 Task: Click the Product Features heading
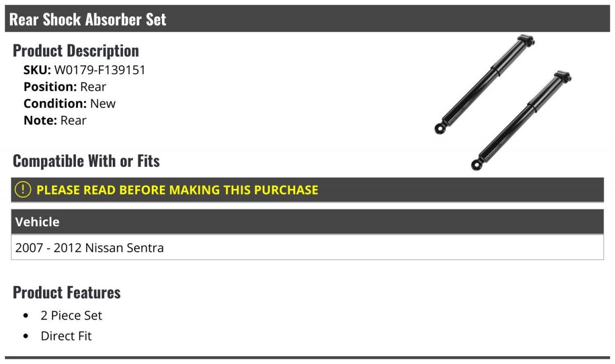67,292
